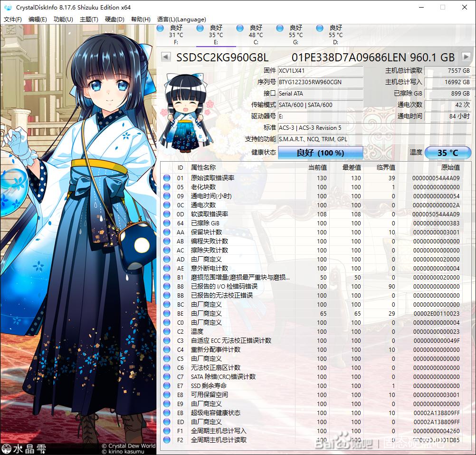Click status dot of attribute 01 原始读取错误率
Screen dimensions: 476x455
tap(167, 178)
